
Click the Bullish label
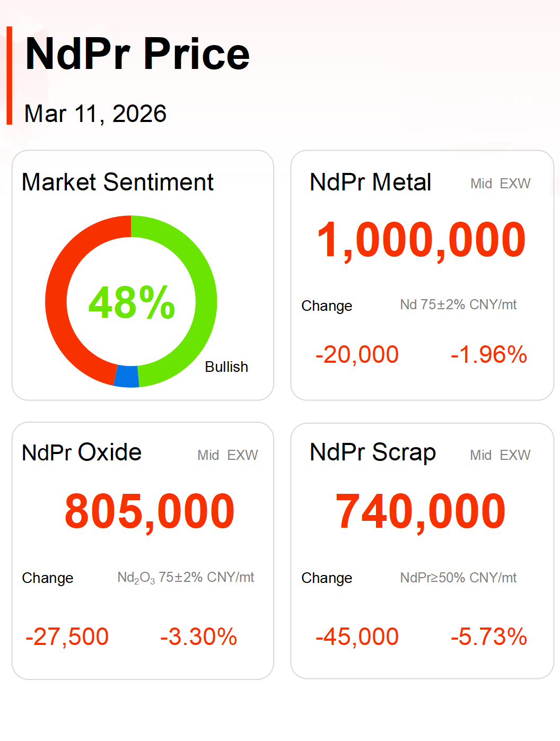tap(226, 367)
